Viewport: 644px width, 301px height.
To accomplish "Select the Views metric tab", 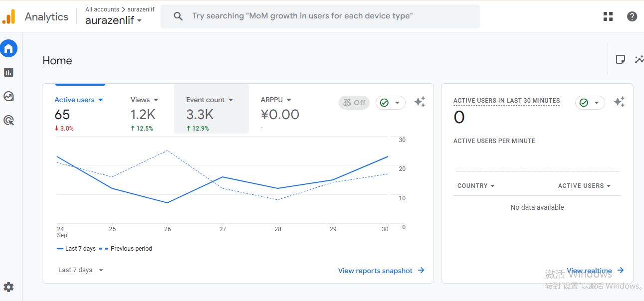I will click(144, 100).
